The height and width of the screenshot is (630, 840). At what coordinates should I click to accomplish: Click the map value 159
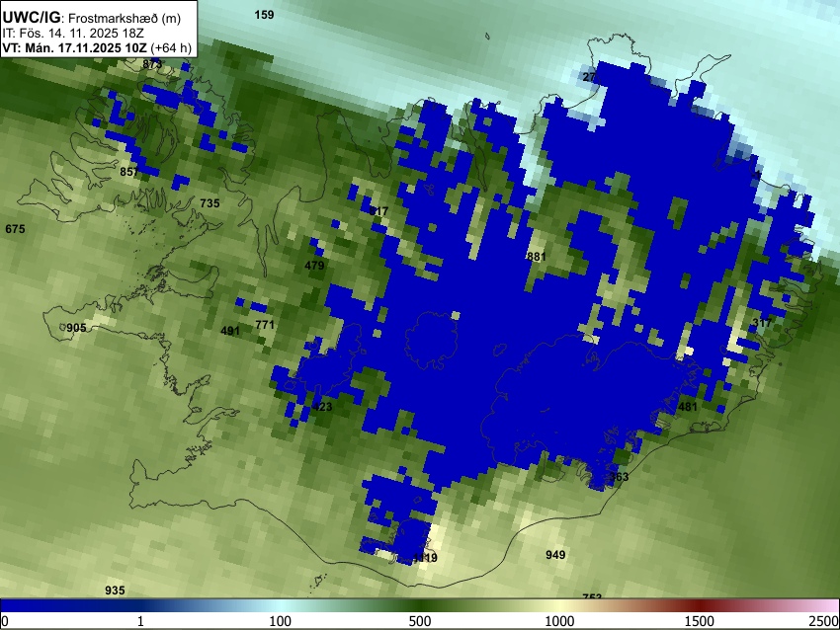[x=264, y=15]
